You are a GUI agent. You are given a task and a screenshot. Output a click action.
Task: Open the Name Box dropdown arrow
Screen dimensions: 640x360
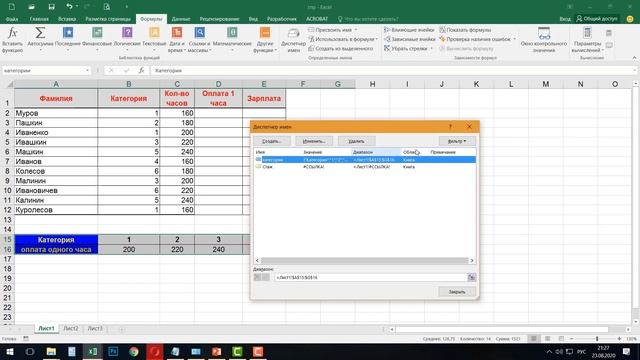pyautogui.click(x=87, y=70)
